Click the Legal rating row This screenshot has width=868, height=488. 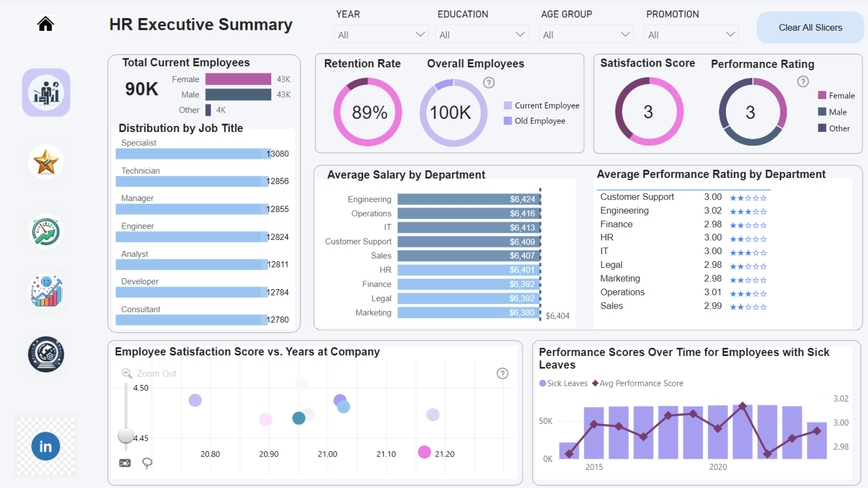point(684,265)
